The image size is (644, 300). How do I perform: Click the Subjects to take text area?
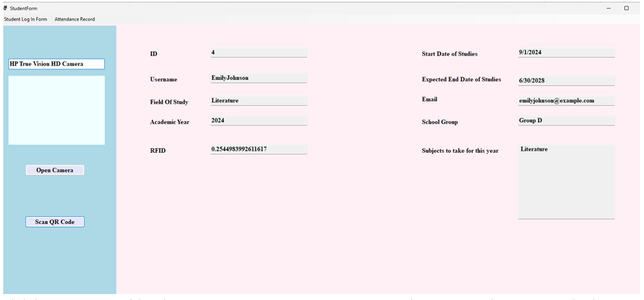(566, 182)
